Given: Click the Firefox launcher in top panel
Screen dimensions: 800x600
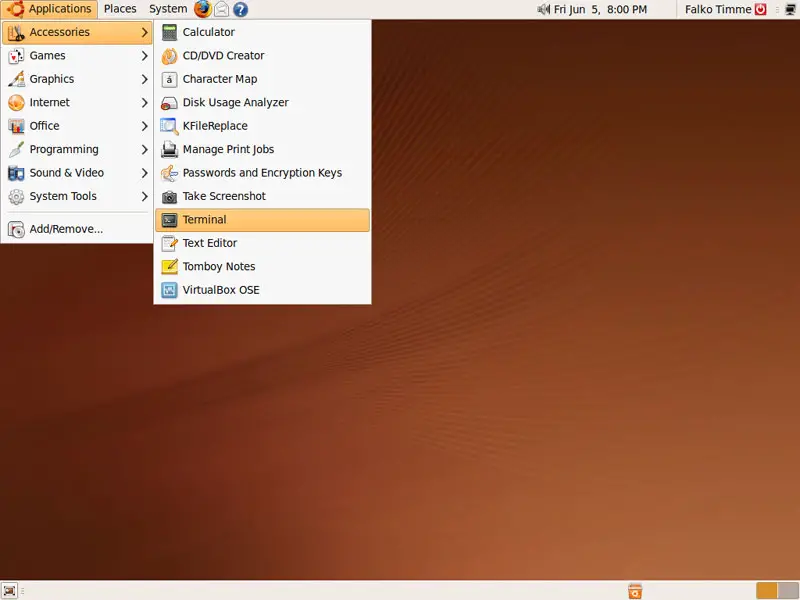Looking at the screenshot, I should (x=203, y=9).
